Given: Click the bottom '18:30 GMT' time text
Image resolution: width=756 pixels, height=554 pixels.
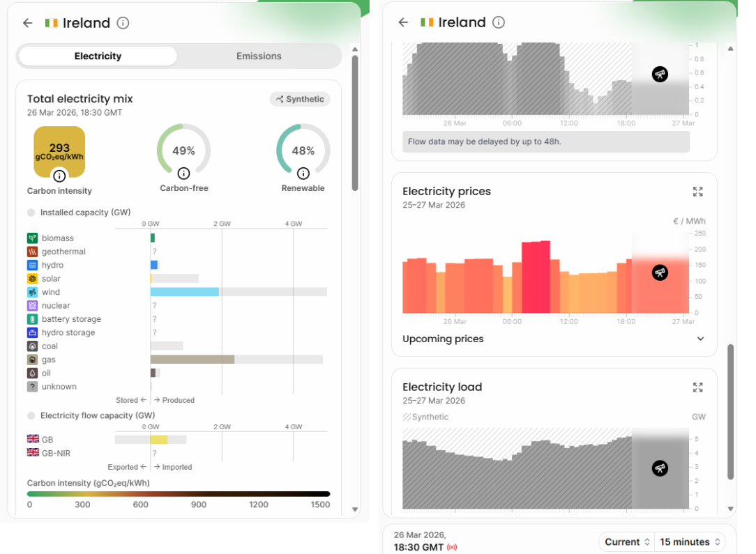Looking at the screenshot, I should [x=418, y=547].
